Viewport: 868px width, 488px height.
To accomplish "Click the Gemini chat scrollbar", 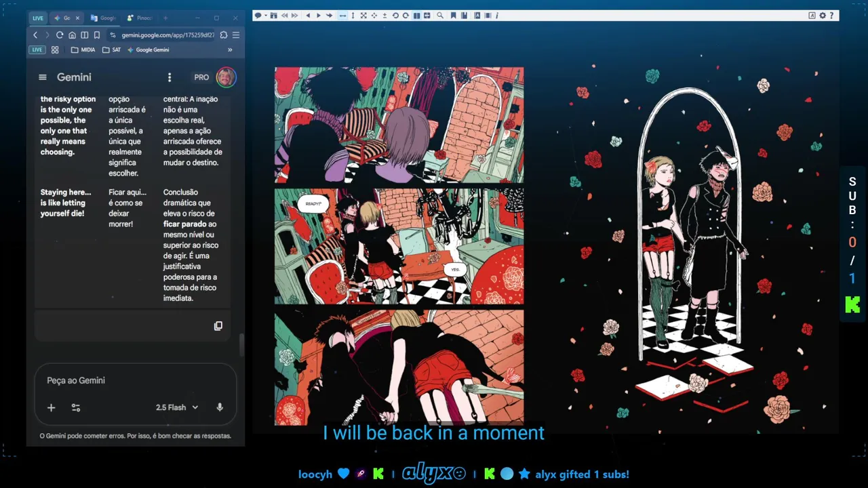I will pyautogui.click(x=241, y=345).
